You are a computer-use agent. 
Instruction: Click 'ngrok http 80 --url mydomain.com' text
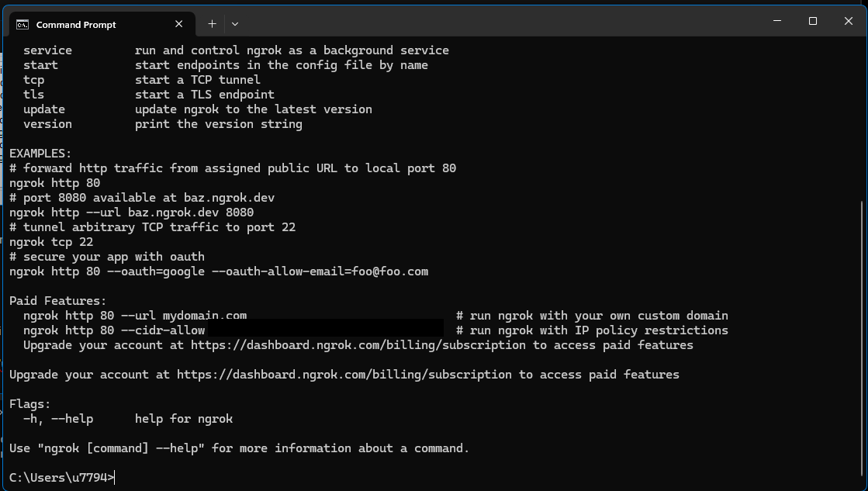135,316
